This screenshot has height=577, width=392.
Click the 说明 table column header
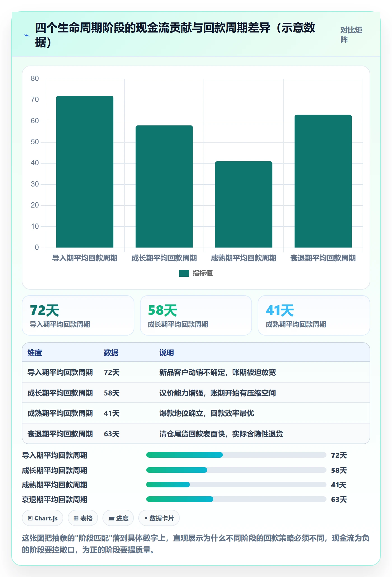tap(167, 353)
